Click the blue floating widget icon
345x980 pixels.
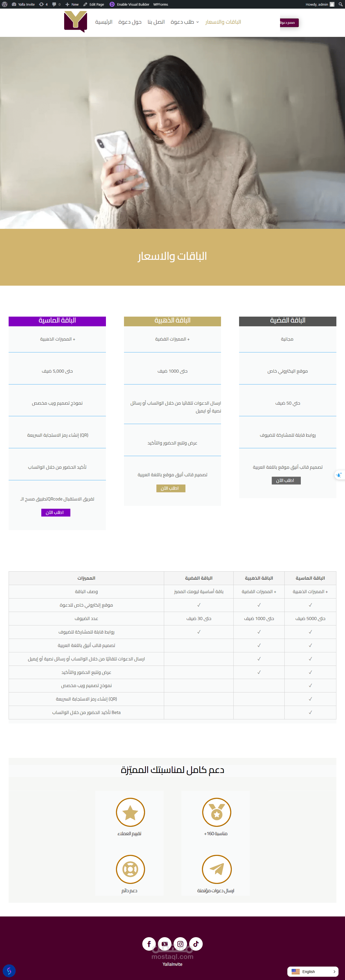[9, 971]
